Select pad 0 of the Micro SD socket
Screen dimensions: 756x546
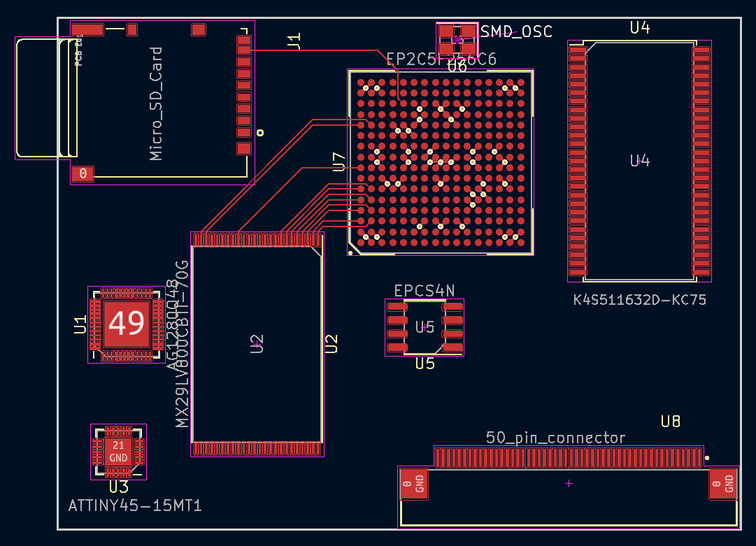point(83,173)
